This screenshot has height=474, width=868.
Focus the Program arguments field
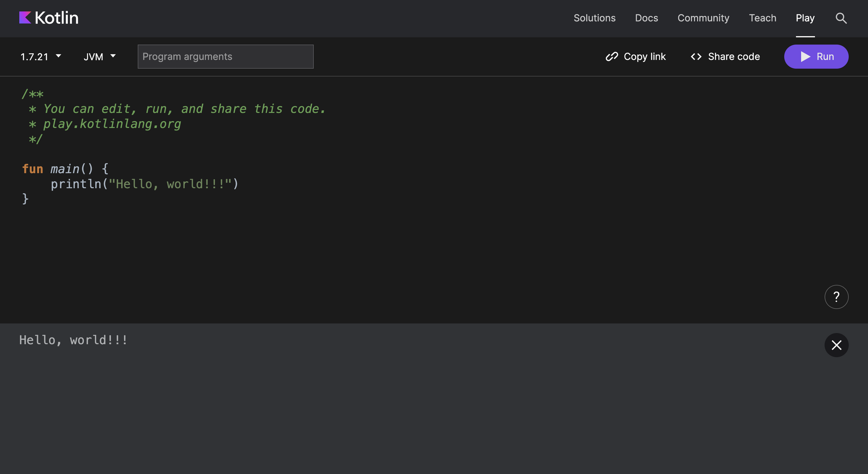coord(225,57)
